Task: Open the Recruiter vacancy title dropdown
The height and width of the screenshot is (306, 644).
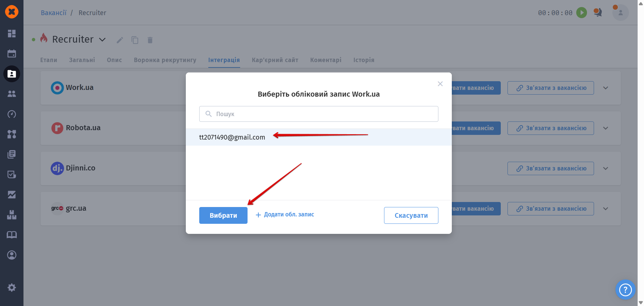Action: pyautogui.click(x=102, y=40)
